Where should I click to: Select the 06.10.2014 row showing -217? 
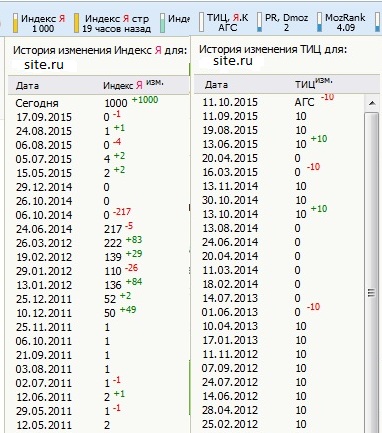[98, 215]
